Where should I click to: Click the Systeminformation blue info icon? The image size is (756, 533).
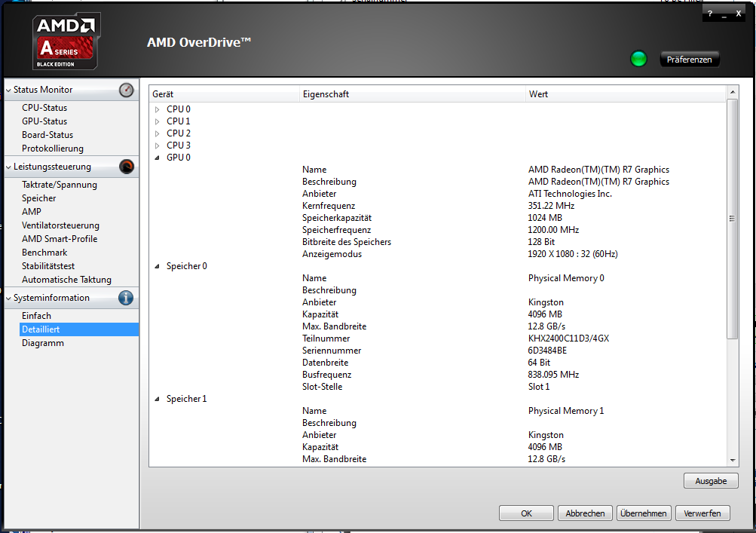click(126, 298)
